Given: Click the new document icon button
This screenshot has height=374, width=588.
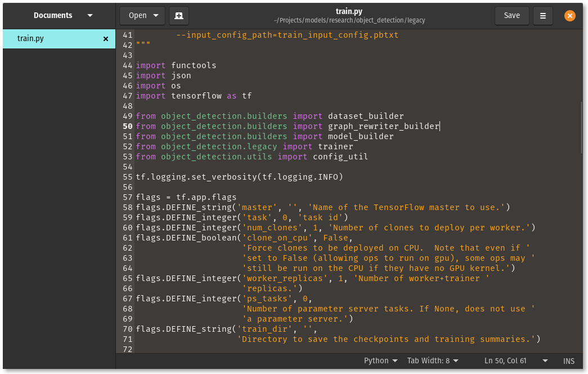Looking at the screenshot, I should tap(179, 16).
